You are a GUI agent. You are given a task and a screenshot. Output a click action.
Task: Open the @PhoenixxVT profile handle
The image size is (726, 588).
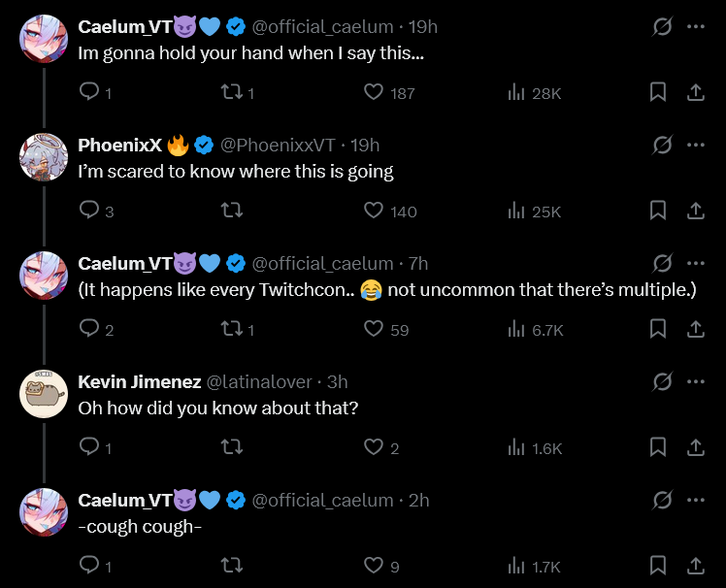point(278,145)
